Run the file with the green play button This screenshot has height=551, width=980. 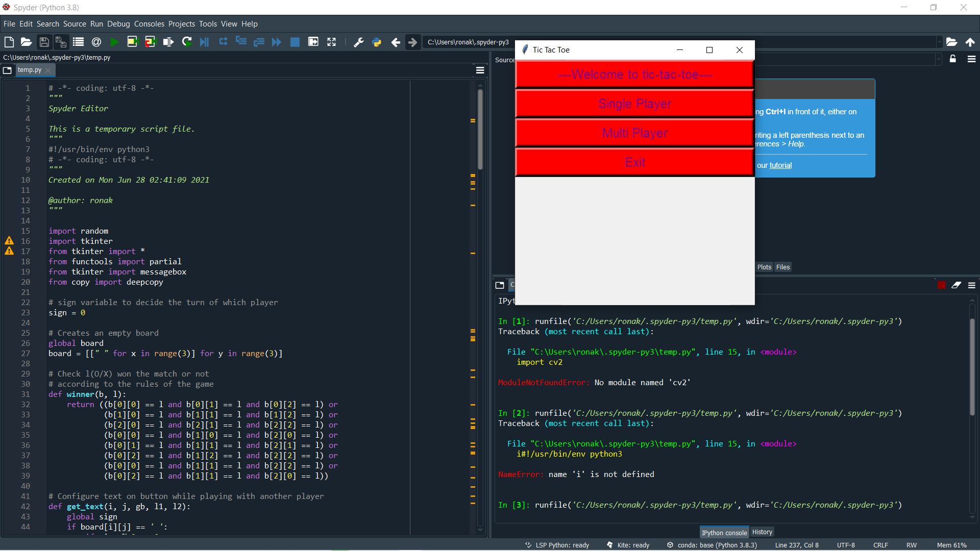pos(114,42)
